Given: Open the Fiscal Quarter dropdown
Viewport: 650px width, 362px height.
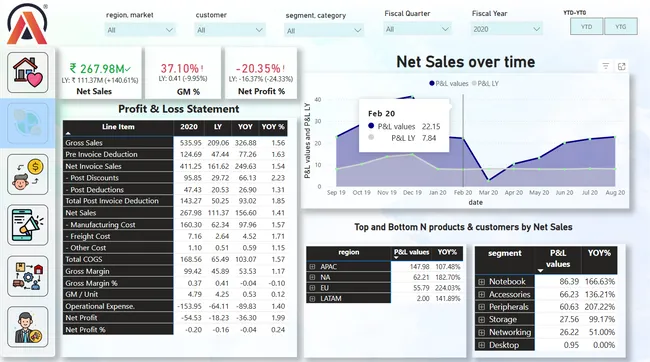Looking at the screenshot, I should pyautogui.click(x=417, y=29).
